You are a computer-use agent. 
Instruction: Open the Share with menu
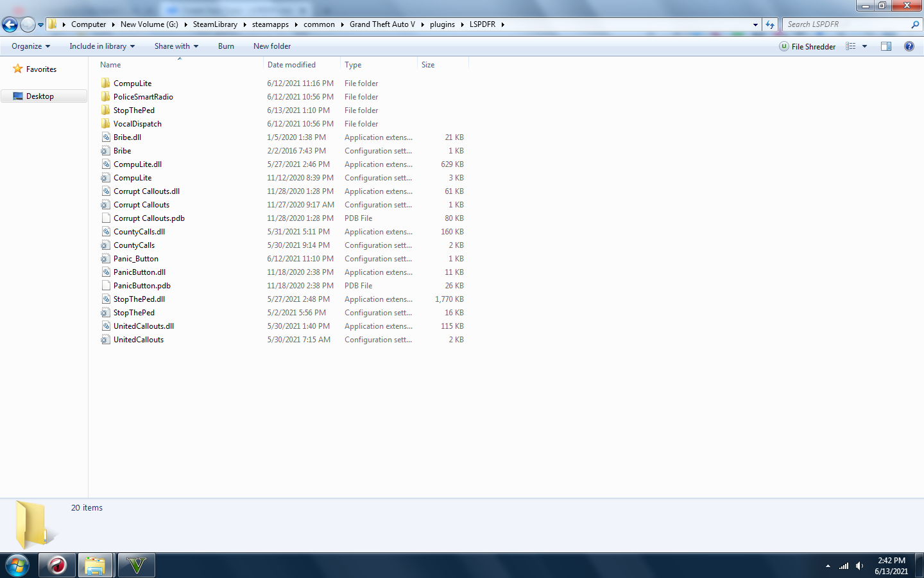pyautogui.click(x=176, y=46)
